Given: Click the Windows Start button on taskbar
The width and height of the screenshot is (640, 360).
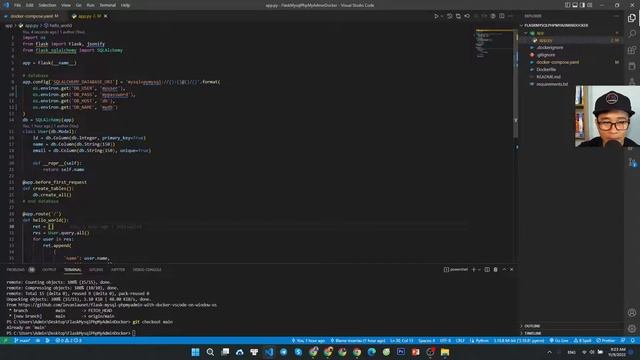Looking at the screenshot, I should click(196, 352).
